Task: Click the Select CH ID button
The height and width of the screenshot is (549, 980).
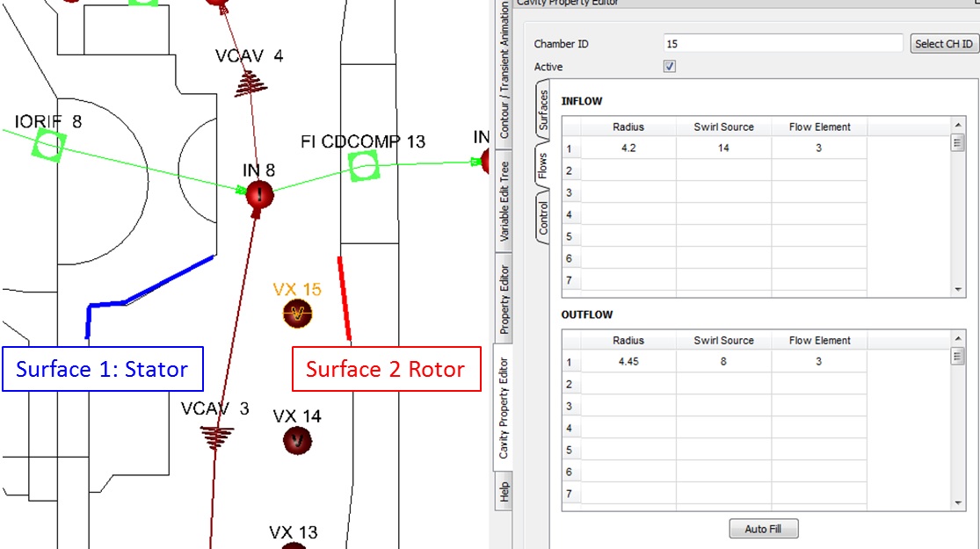Action: [x=944, y=44]
